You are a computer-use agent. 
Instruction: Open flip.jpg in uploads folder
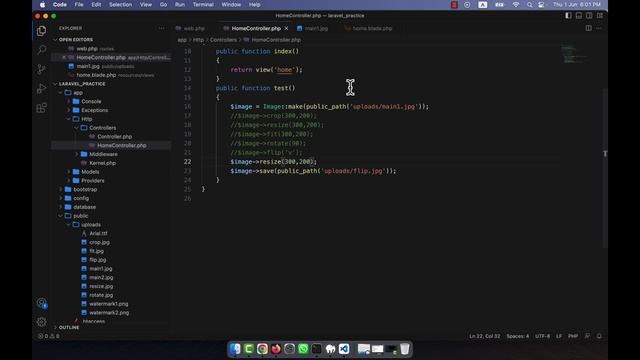pos(98,260)
